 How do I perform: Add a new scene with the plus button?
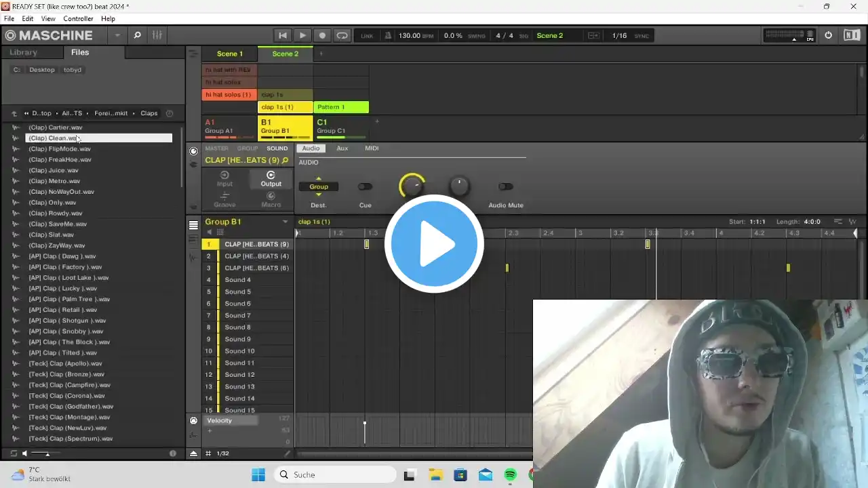pyautogui.click(x=321, y=54)
